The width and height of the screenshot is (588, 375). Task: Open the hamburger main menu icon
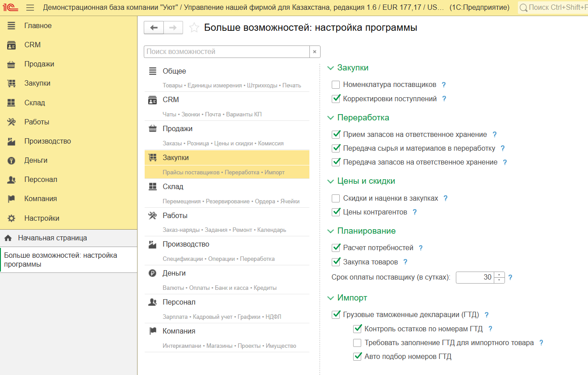30,8
